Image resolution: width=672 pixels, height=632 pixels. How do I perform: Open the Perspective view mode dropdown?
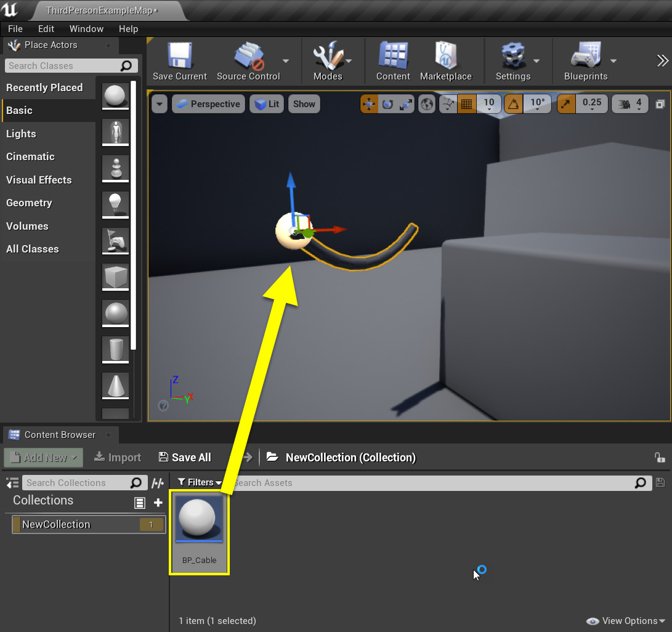coord(208,104)
